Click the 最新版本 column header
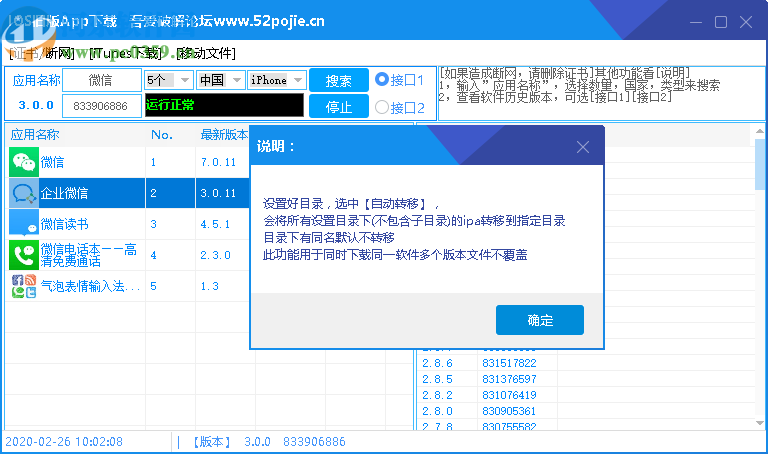Image resolution: width=768 pixels, height=454 pixels. [x=224, y=135]
